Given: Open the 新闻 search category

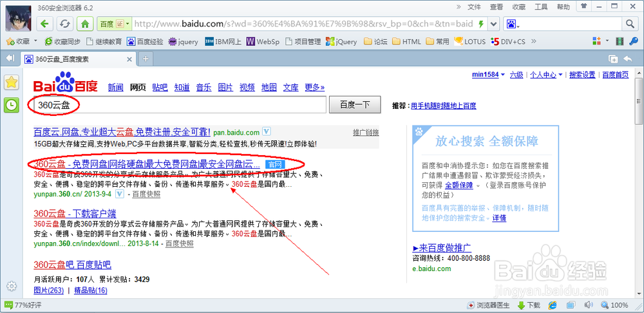Looking at the screenshot, I should [x=115, y=87].
